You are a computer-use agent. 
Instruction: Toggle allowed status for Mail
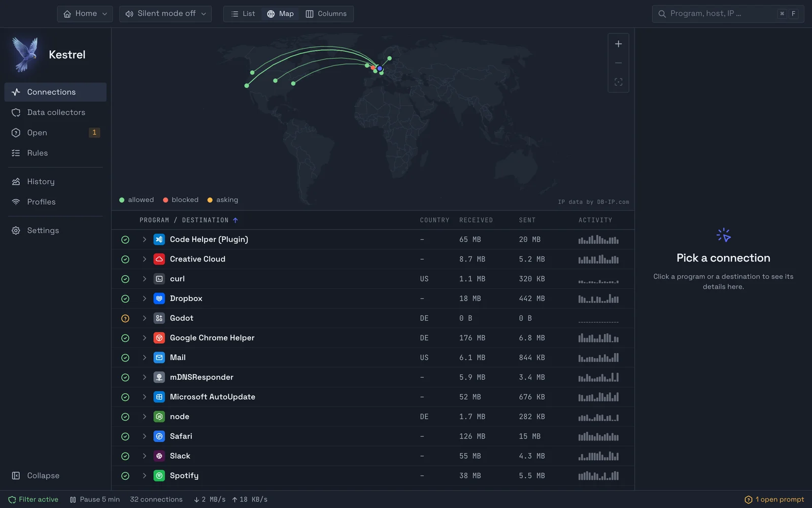point(125,358)
